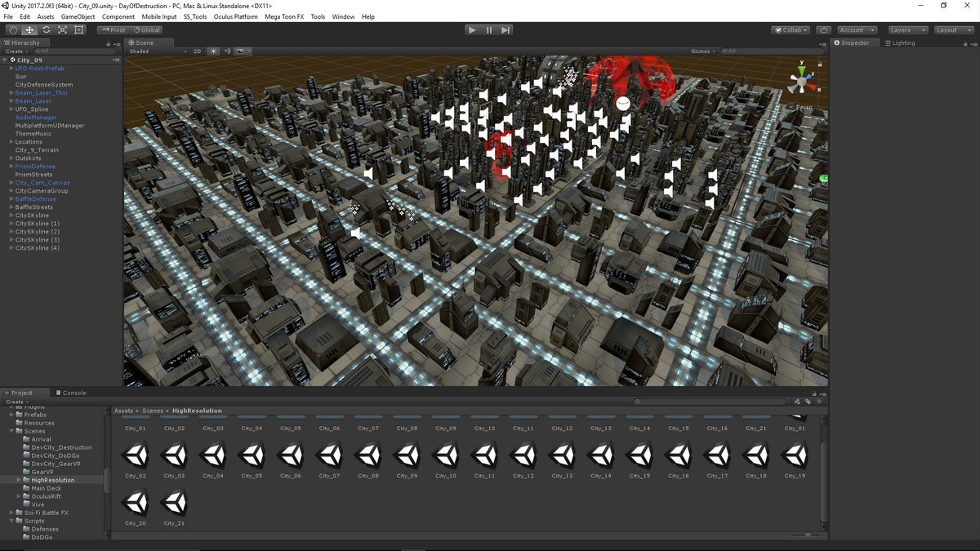This screenshot has height=551, width=980.
Task: Click the scene orientation gizmo cube
Action: (801, 82)
